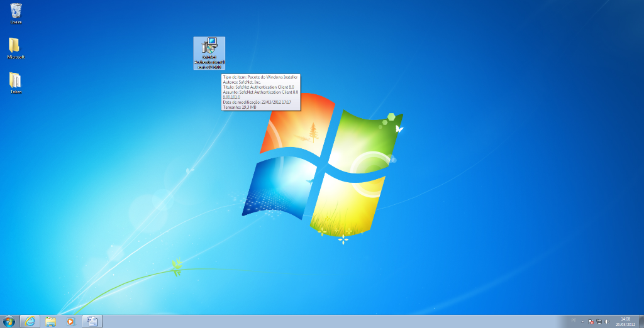Launch Windows Media Player from the taskbar

(x=71, y=321)
